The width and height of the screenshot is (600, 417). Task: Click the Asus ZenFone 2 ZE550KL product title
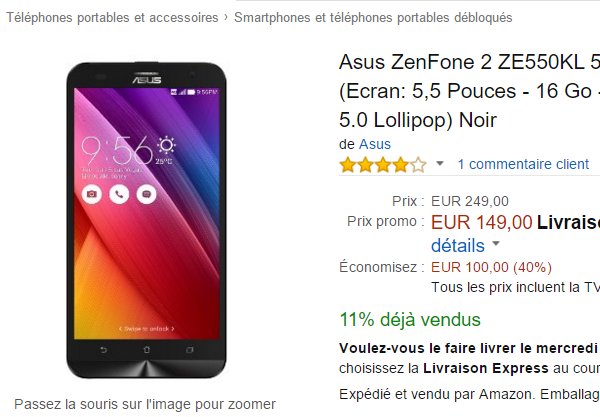coord(470,91)
